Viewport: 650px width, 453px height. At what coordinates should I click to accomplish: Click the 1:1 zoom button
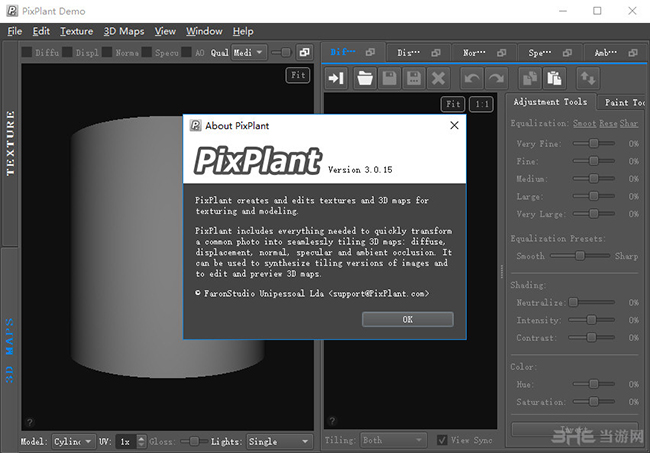(x=481, y=104)
